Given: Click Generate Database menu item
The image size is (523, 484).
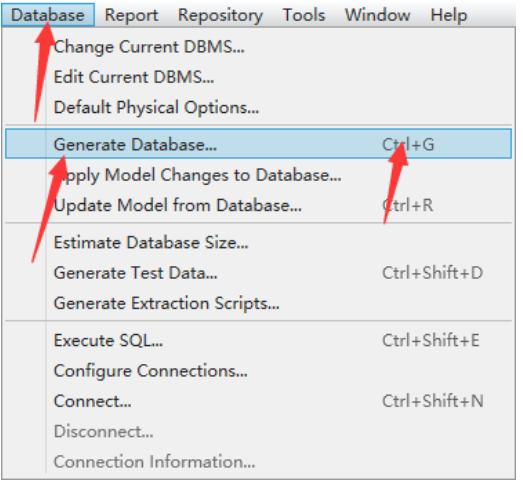Looking at the screenshot, I should pos(258,144).
